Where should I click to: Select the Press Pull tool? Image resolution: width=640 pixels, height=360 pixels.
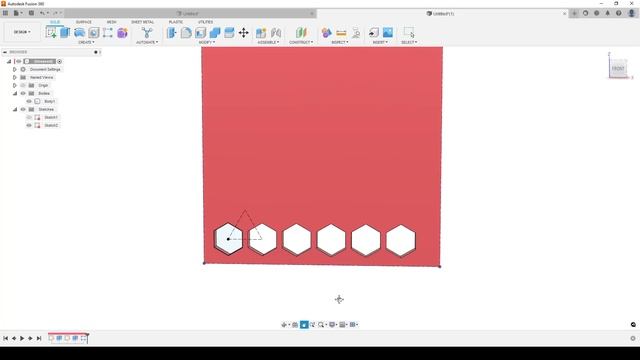click(172, 33)
